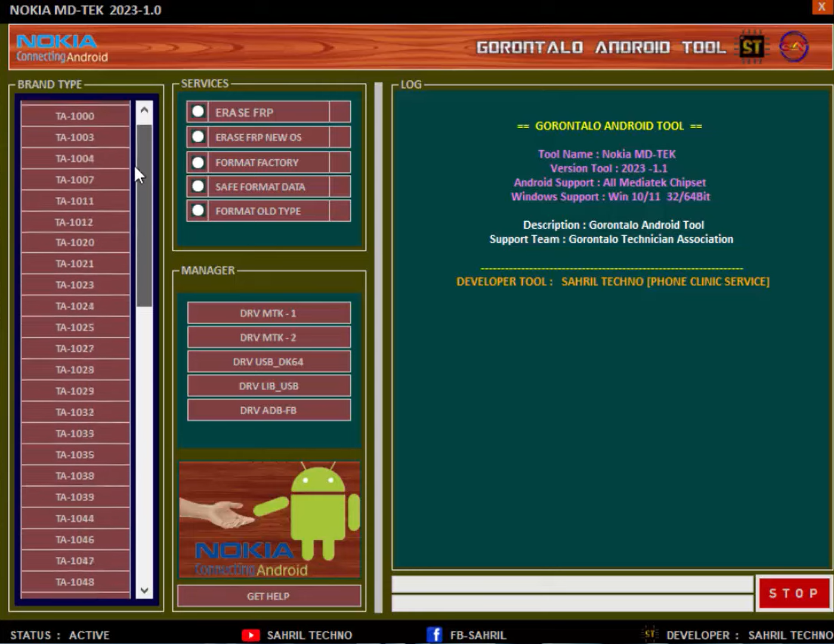This screenshot has width=834, height=644.
Task: Install the DRV MTK - 2 driver
Action: pyautogui.click(x=269, y=338)
